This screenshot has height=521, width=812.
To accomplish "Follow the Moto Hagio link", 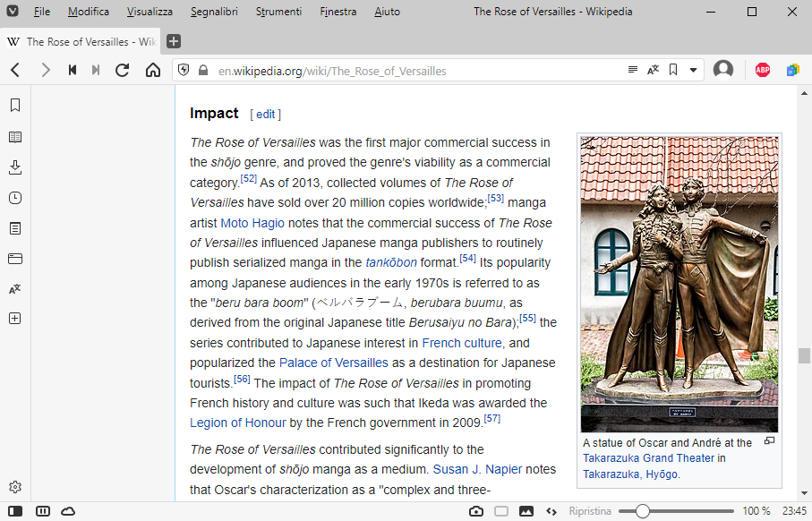I will point(252,223).
